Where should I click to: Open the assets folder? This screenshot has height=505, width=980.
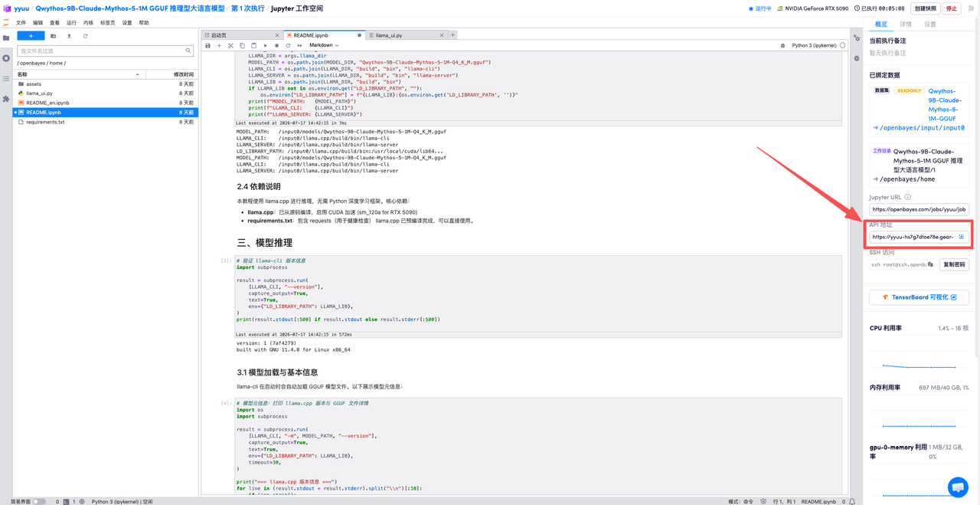point(106,84)
